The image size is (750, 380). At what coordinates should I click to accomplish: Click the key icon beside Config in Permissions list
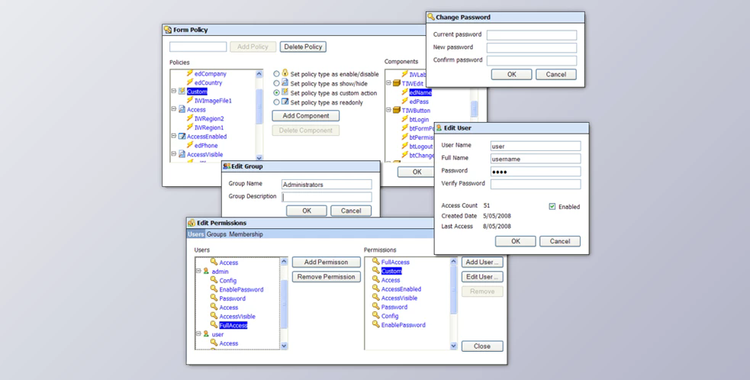[376, 315]
